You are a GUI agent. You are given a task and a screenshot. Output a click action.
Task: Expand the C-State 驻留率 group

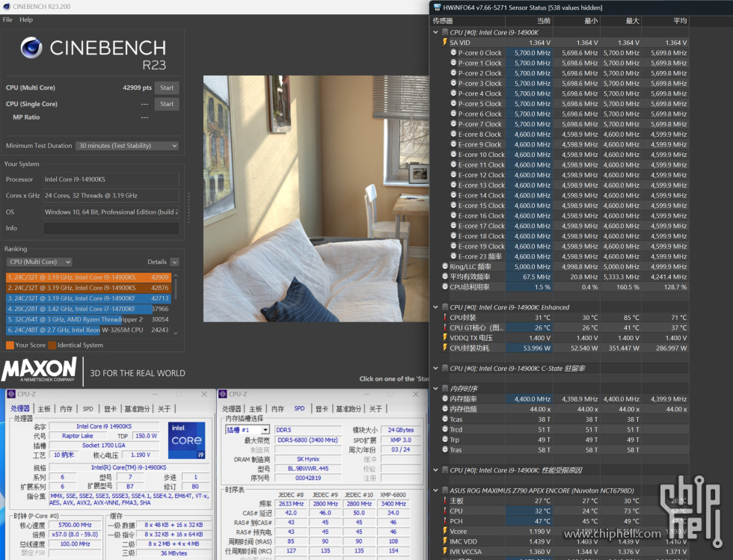coord(435,368)
